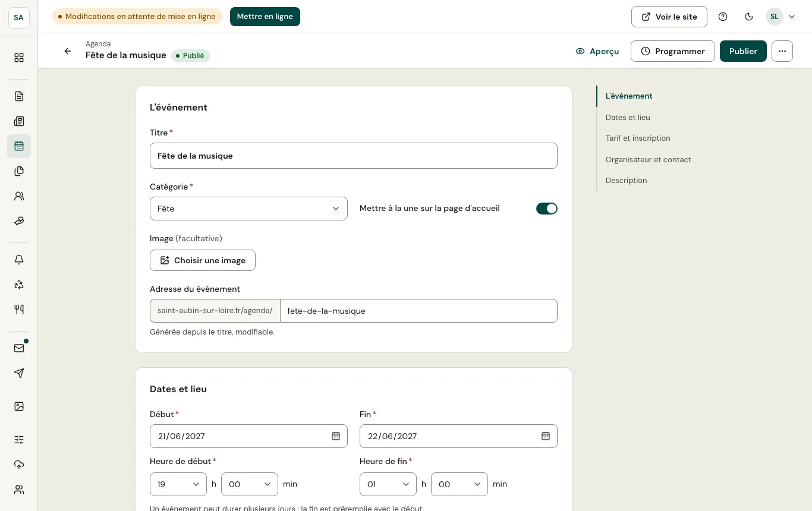Open the cloud upload icon in sidebar

(x=19, y=465)
